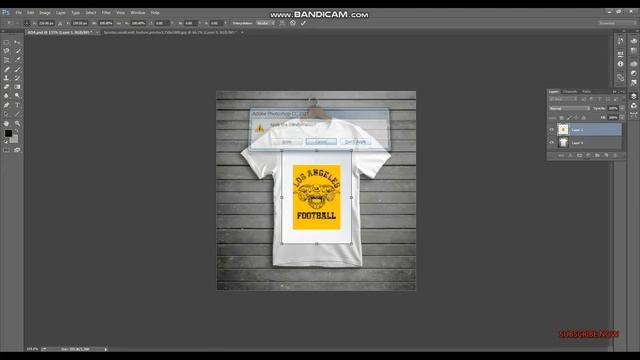The image size is (640, 360).
Task: Open the Edit menu
Action: [x=30, y=13]
